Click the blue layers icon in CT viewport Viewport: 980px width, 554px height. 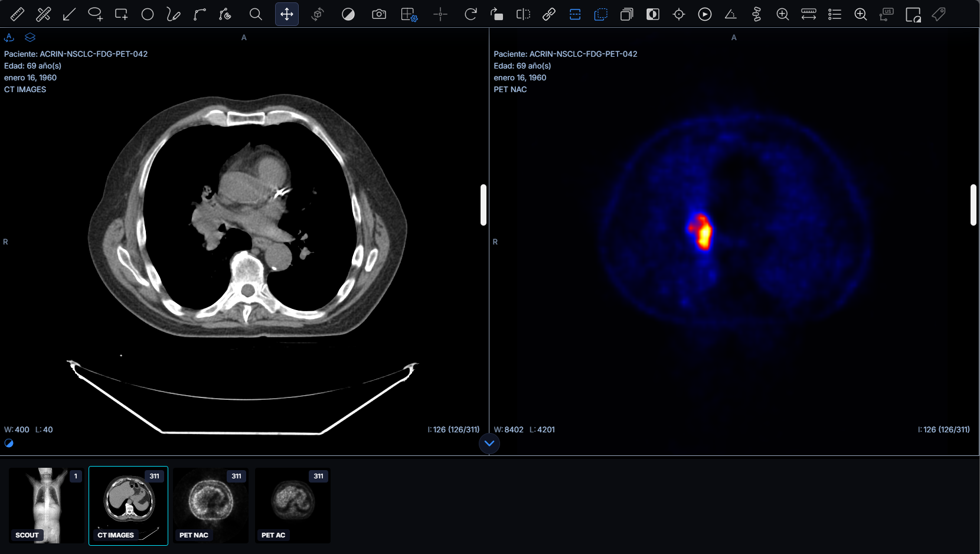(30, 37)
